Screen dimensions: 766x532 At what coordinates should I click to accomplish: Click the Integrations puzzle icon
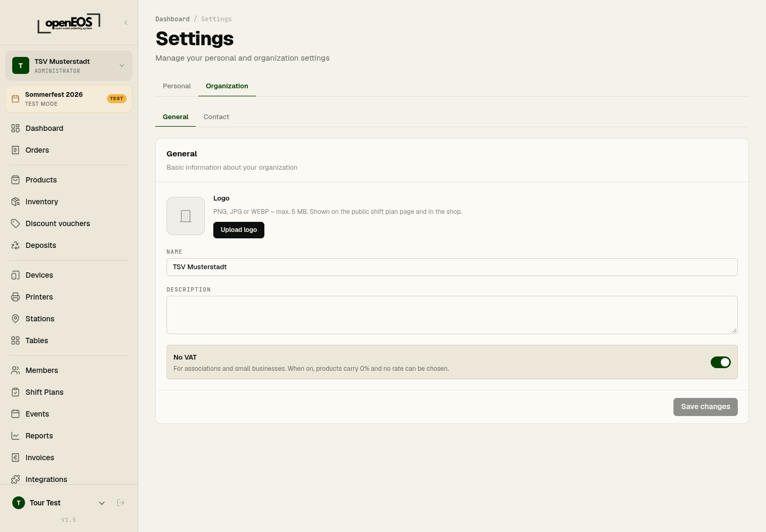click(15, 479)
